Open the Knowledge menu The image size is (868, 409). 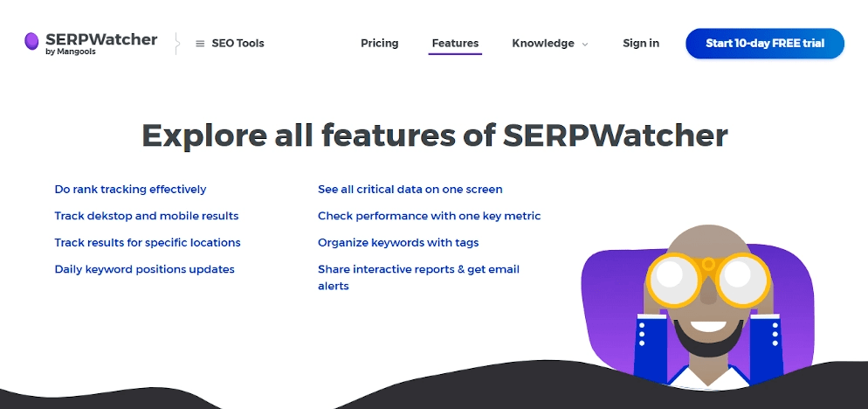coord(543,43)
